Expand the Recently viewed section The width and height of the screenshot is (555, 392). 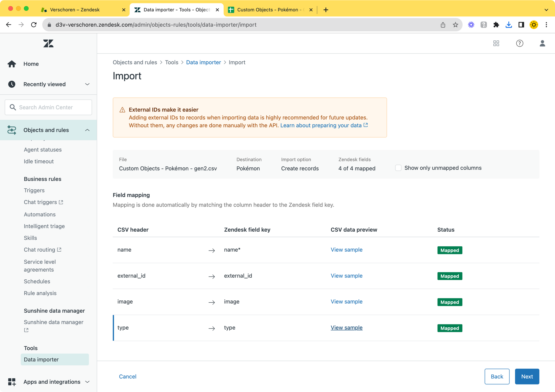click(87, 84)
